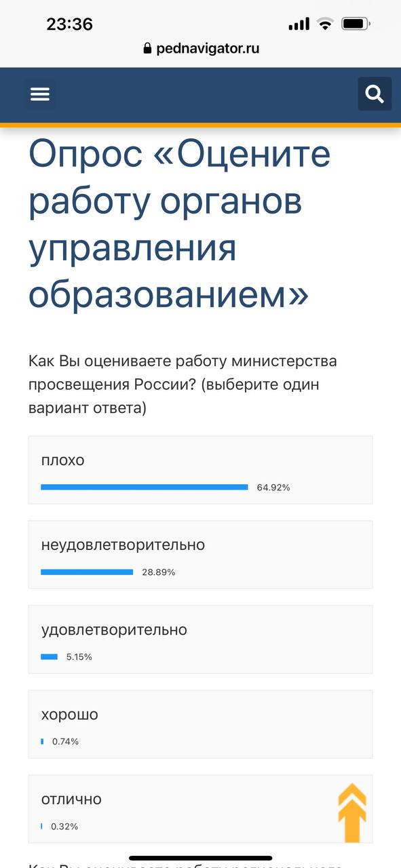Select the «отлично» answer option
The image size is (401, 868).
coord(200,809)
